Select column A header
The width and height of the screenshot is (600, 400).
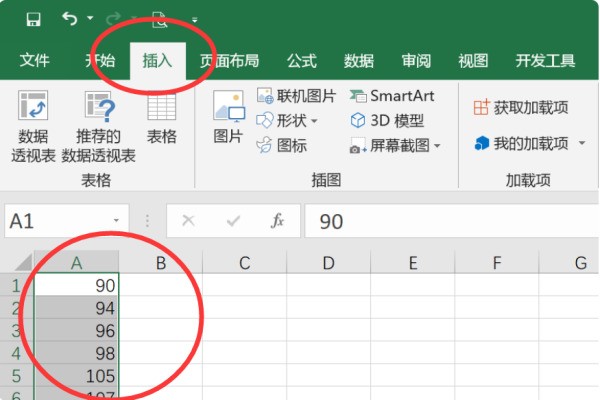(x=77, y=263)
